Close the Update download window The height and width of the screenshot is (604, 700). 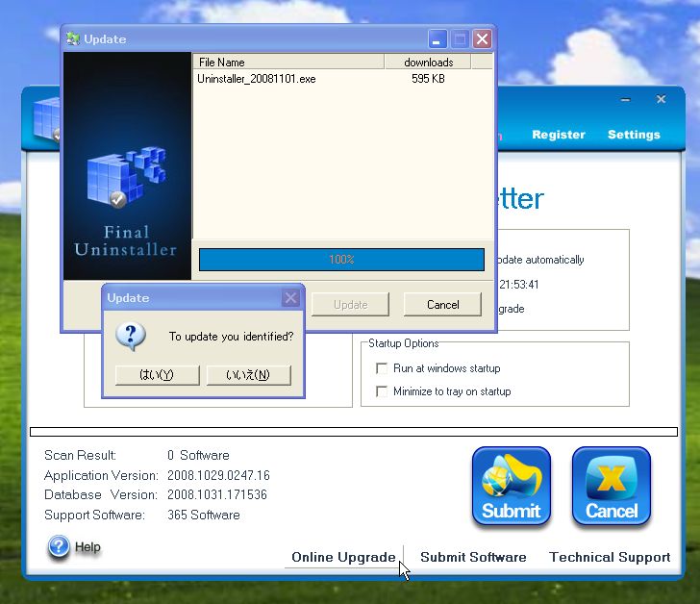tap(483, 38)
